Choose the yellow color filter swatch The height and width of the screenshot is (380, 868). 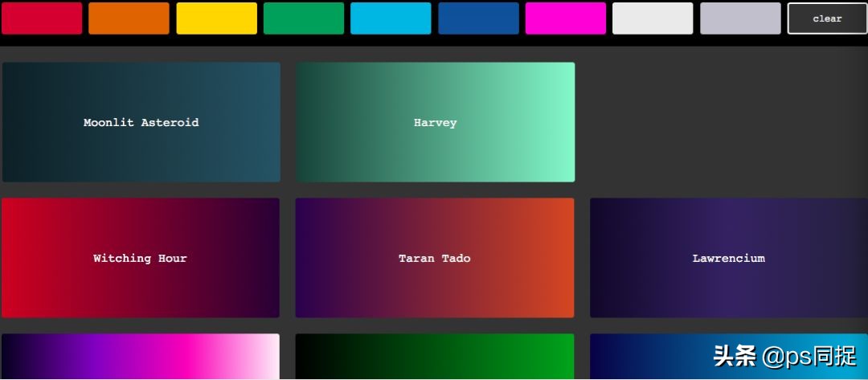point(216,18)
